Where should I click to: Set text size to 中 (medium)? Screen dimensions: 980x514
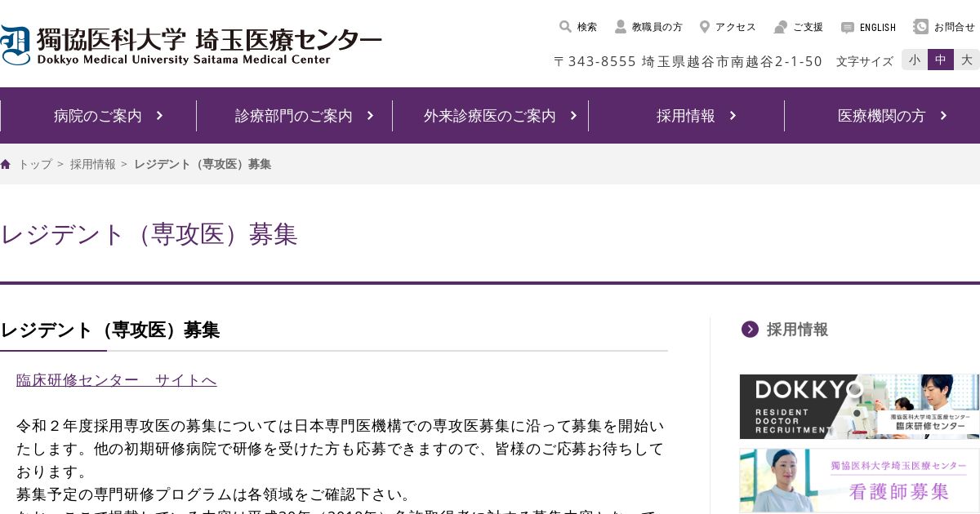coord(941,60)
